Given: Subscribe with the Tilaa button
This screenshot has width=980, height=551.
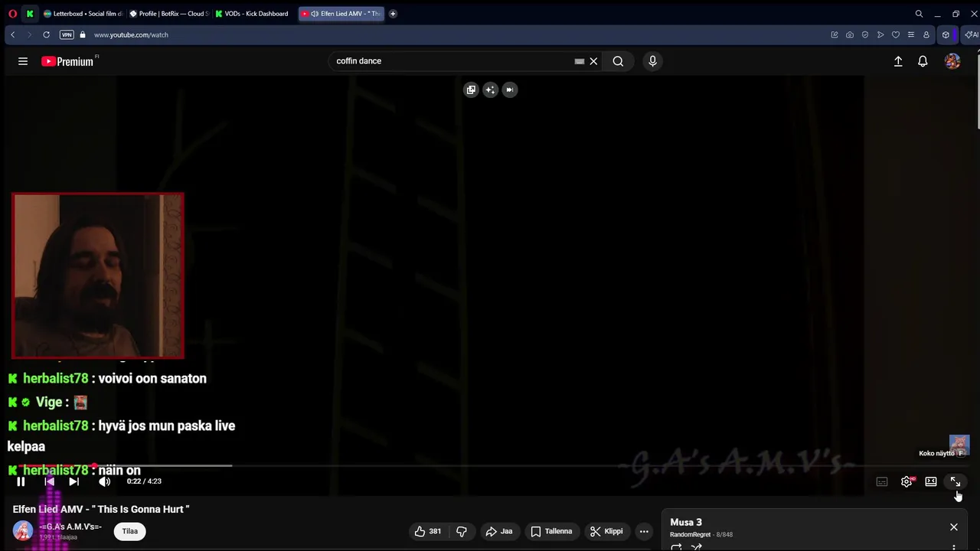Looking at the screenshot, I should pos(130,531).
